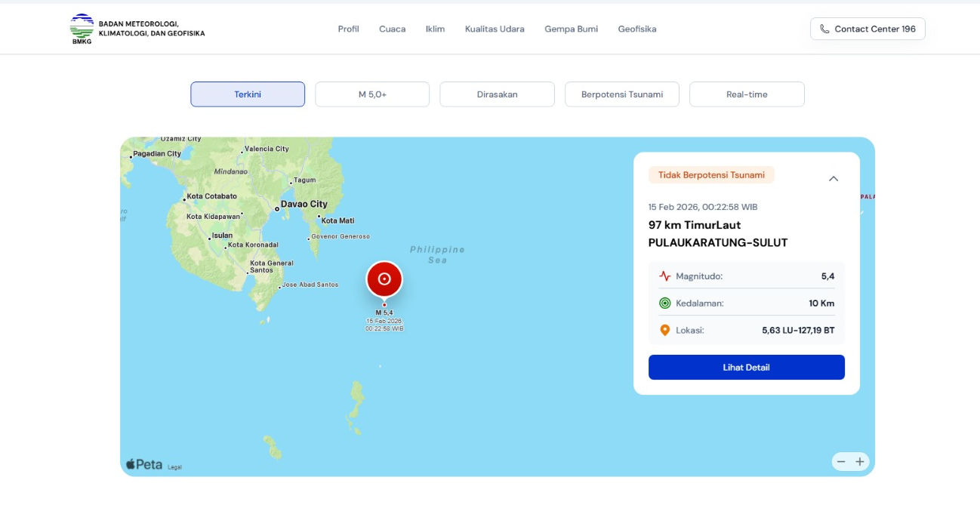Click the Lihat Detail button
The image size is (980, 505).
(746, 367)
